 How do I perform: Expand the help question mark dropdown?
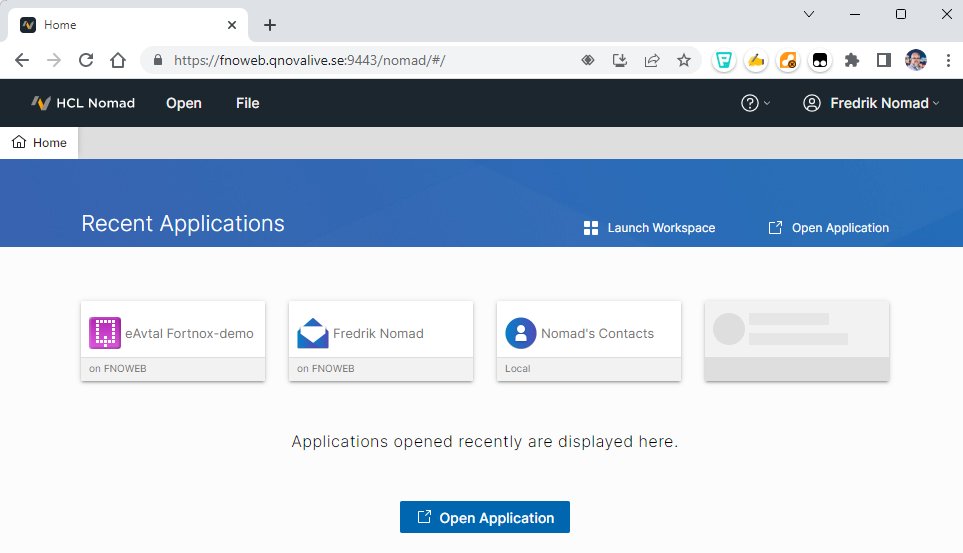pos(755,103)
